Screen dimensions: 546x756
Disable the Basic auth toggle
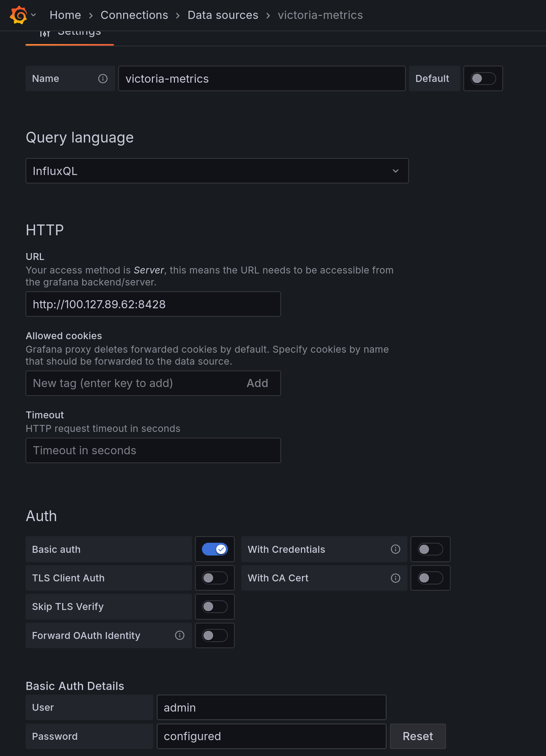point(215,549)
